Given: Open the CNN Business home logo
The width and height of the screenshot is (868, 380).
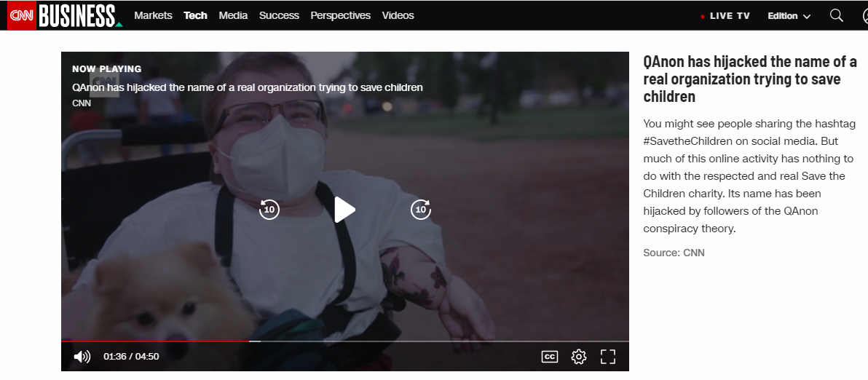Looking at the screenshot, I should coord(80,15).
